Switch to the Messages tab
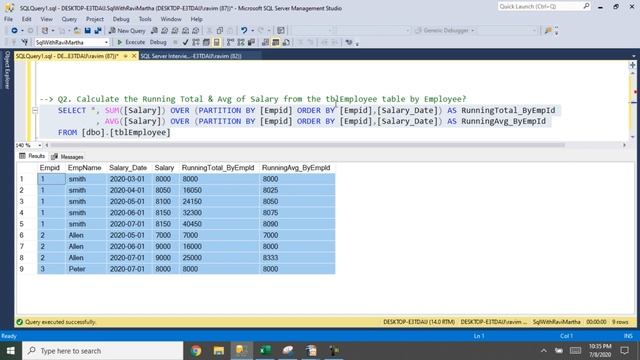This screenshot has width=640, height=360. [67, 157]
